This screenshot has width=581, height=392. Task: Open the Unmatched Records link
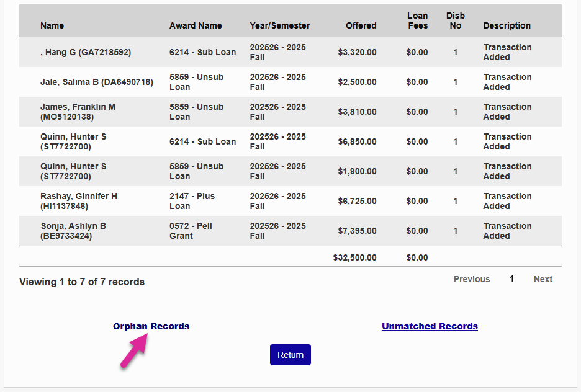click(x=430, y=326)
